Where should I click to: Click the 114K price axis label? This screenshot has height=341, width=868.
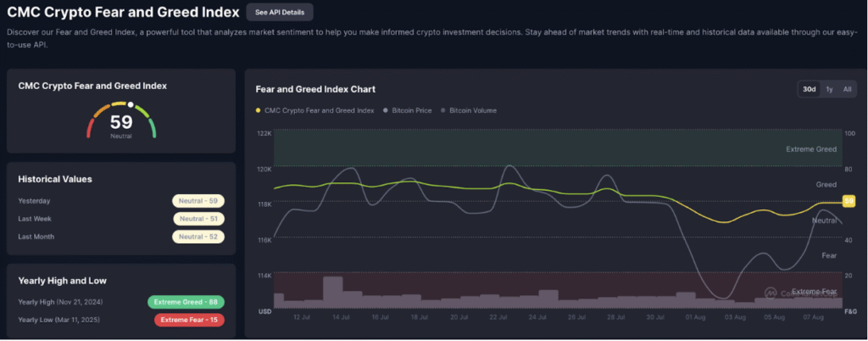pos(265,275)
